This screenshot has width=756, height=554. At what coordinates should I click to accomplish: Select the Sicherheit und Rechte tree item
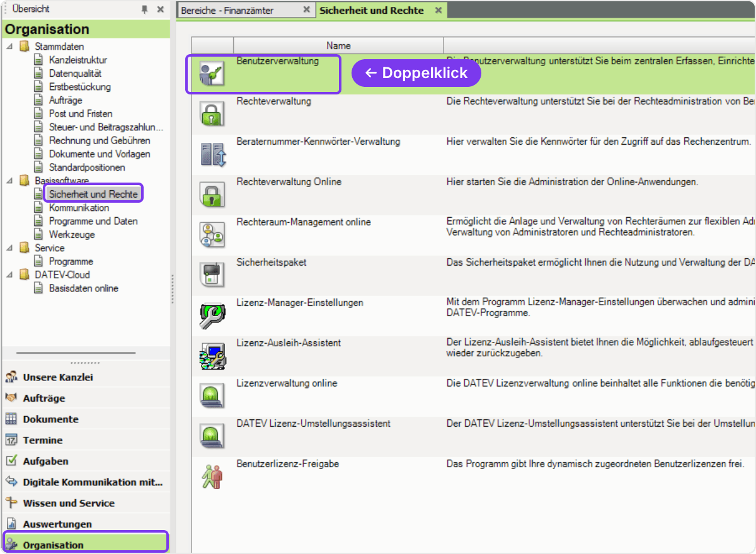pyautogui.click(x=93, y=194)
